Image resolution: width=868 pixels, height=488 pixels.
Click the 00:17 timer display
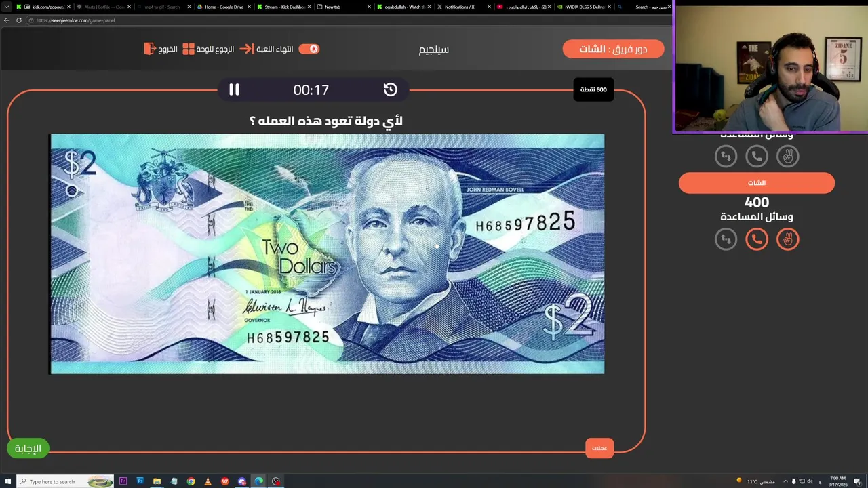tap(311, 89)
